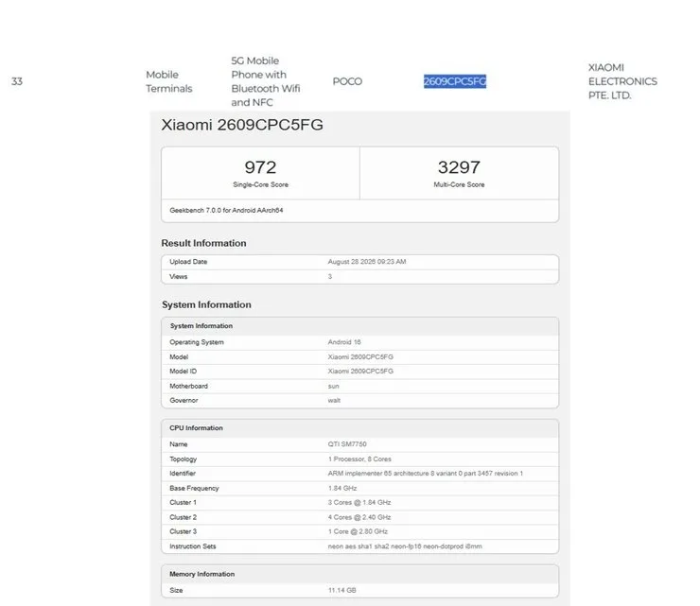Click the 'System Information' table header
Screen dimensions: 700x606
coord(201,326)
